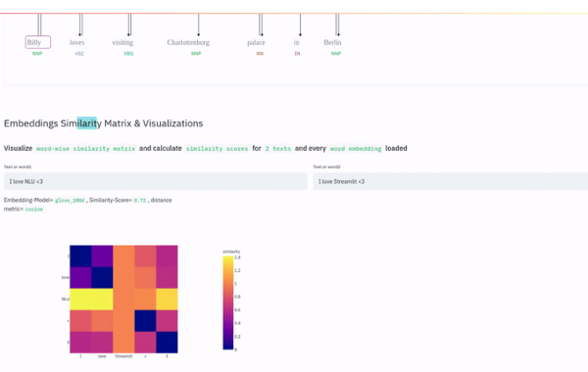Click the 'word embedding' code label

356,149
